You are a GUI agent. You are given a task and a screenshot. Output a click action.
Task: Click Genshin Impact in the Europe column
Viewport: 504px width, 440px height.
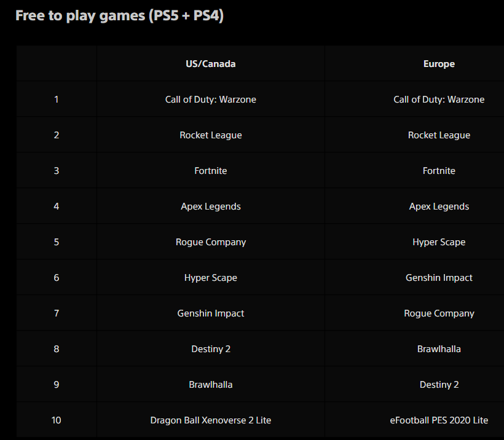coord(439,278)
